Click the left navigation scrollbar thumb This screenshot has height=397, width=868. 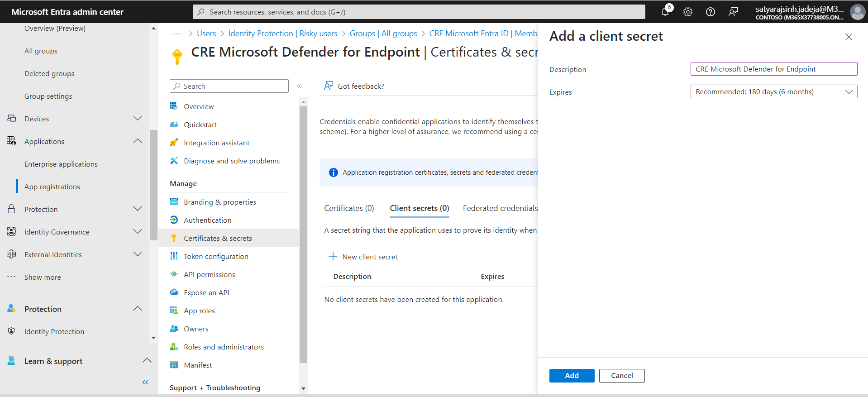click(153, 185)
